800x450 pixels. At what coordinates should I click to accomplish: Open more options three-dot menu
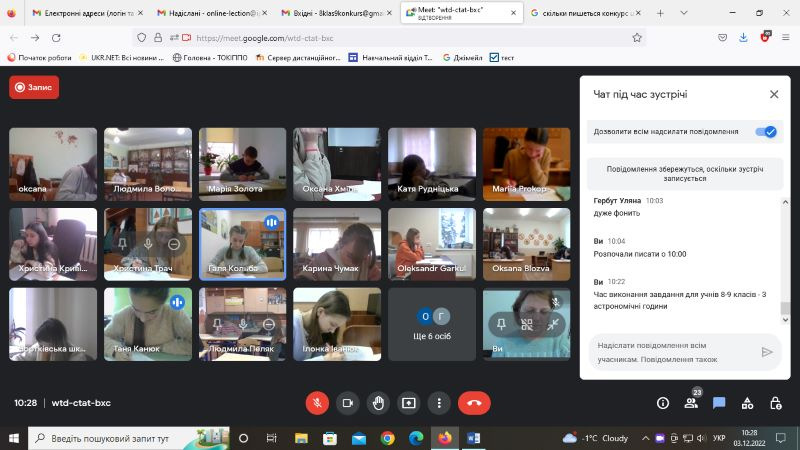click(x=439, y=403)
